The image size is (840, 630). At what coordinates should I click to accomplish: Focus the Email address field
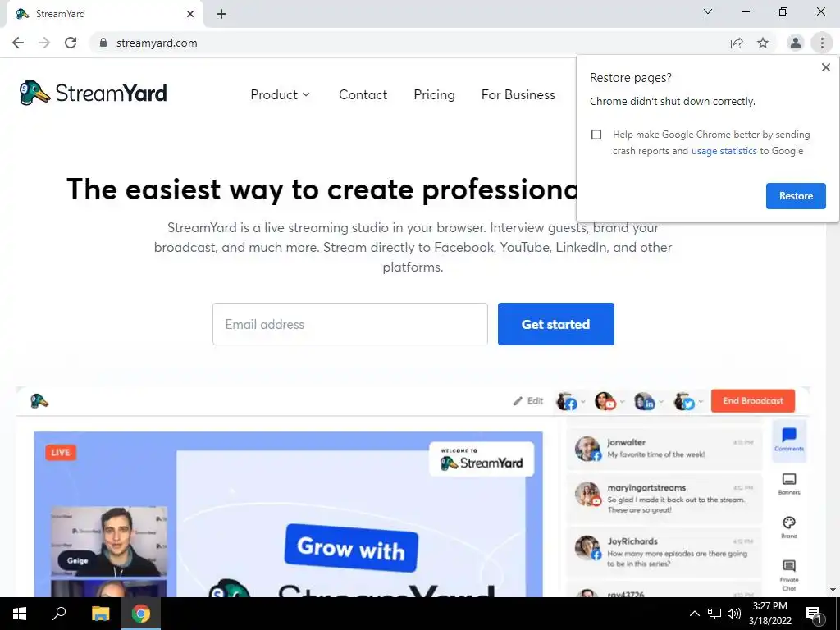point(349,324)
